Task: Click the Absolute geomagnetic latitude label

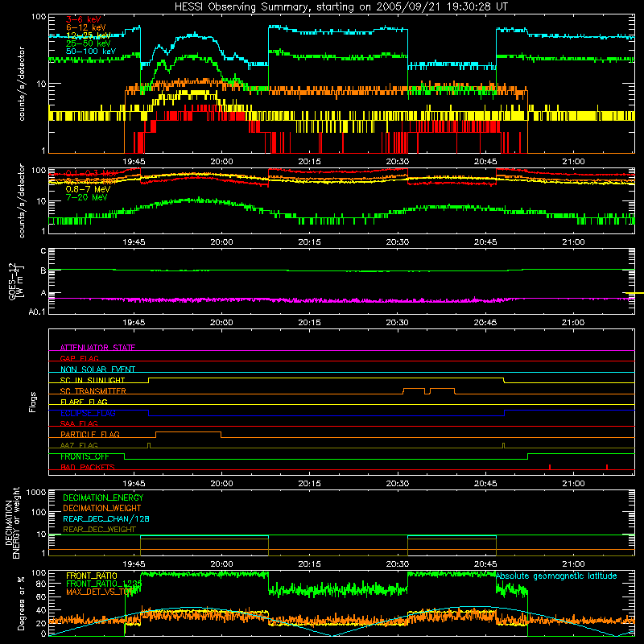Action: point(556,576)
